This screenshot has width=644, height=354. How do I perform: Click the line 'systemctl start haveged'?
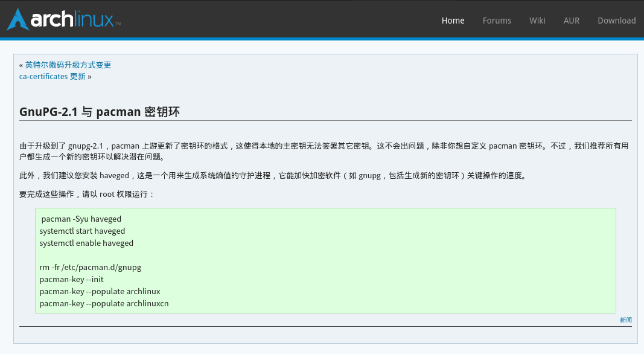82,231
